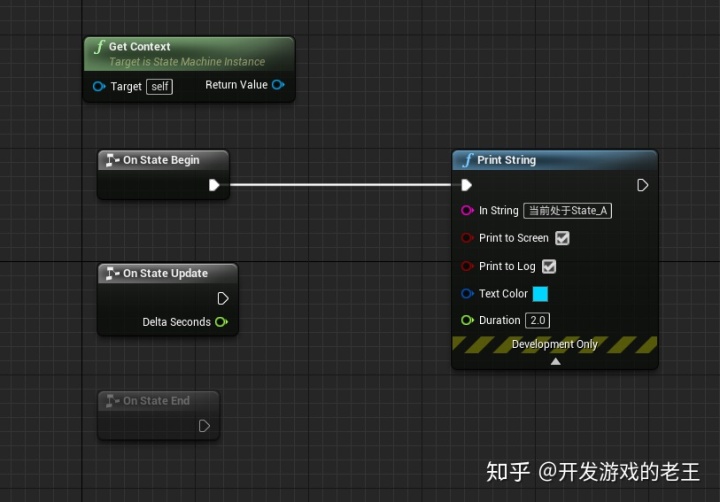Click the Print to Log boolean pin
This screenshot has width=720, height=502.
pyautogui.click(x=467, y=266)
